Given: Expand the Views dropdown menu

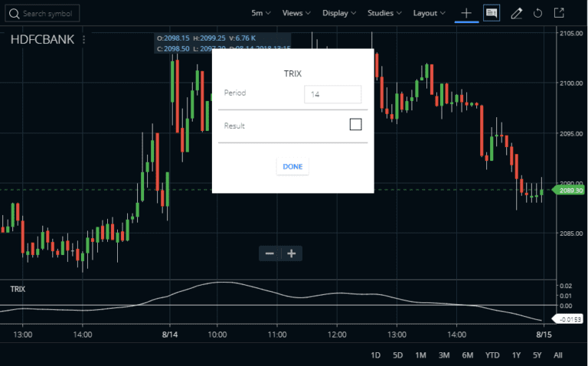Looking at the screenshot, I should coord(296,13).
